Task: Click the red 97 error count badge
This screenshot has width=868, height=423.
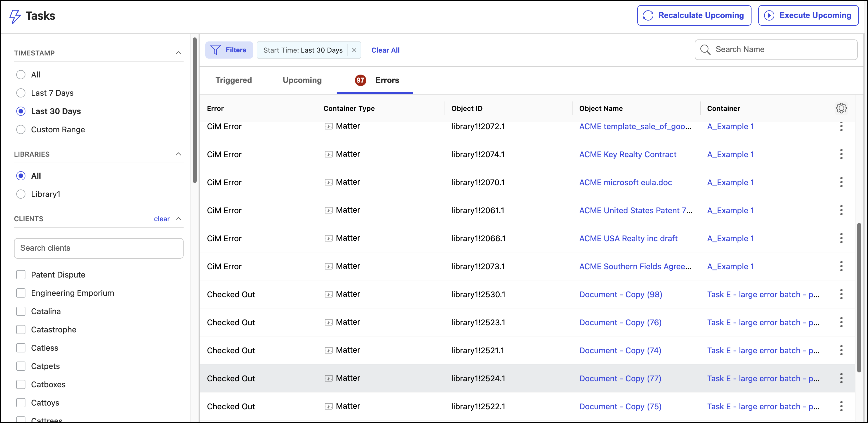Action: click(x=360, y=80)
